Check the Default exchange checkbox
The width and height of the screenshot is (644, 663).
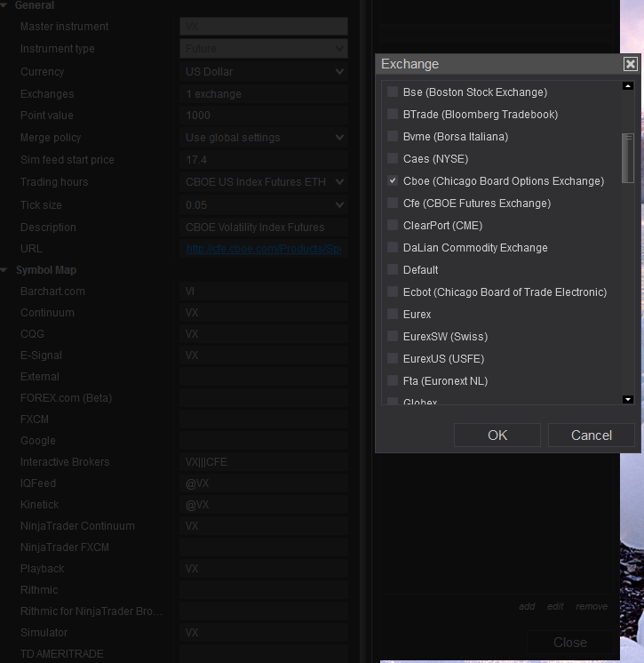point(393,269)
